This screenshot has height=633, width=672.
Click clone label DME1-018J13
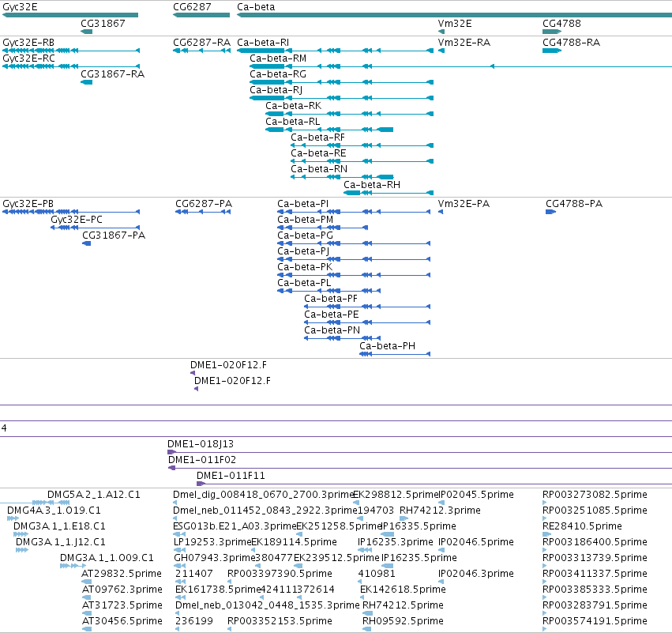point(201,444)
